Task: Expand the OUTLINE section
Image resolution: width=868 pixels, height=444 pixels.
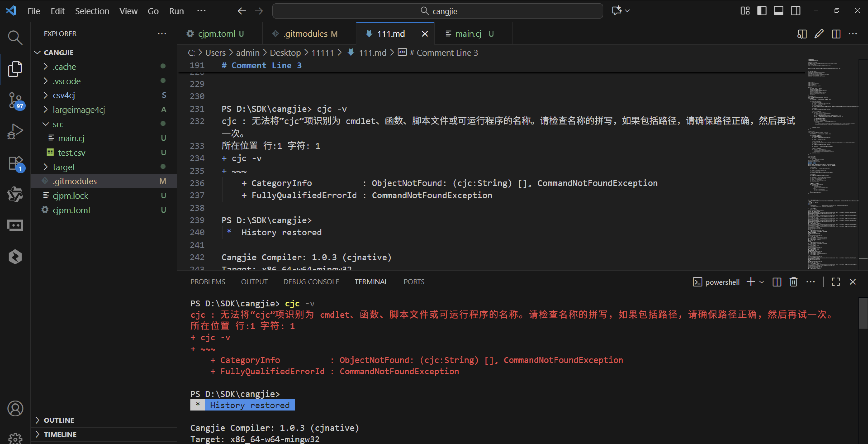Action: tap(59, 420)
